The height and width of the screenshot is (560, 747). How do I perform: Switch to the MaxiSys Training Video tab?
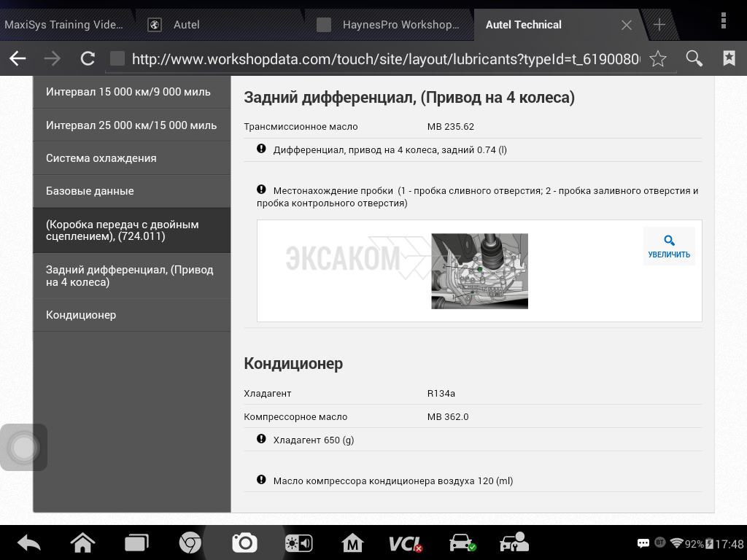64,25
